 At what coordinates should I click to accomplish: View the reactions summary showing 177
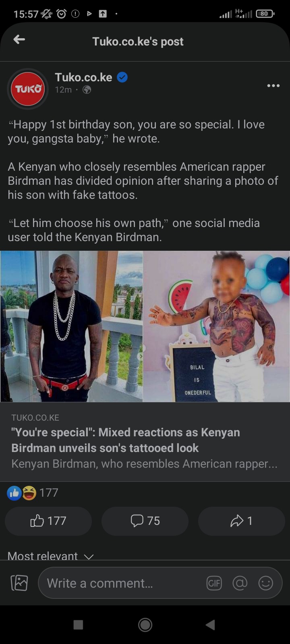click(33, 493)
